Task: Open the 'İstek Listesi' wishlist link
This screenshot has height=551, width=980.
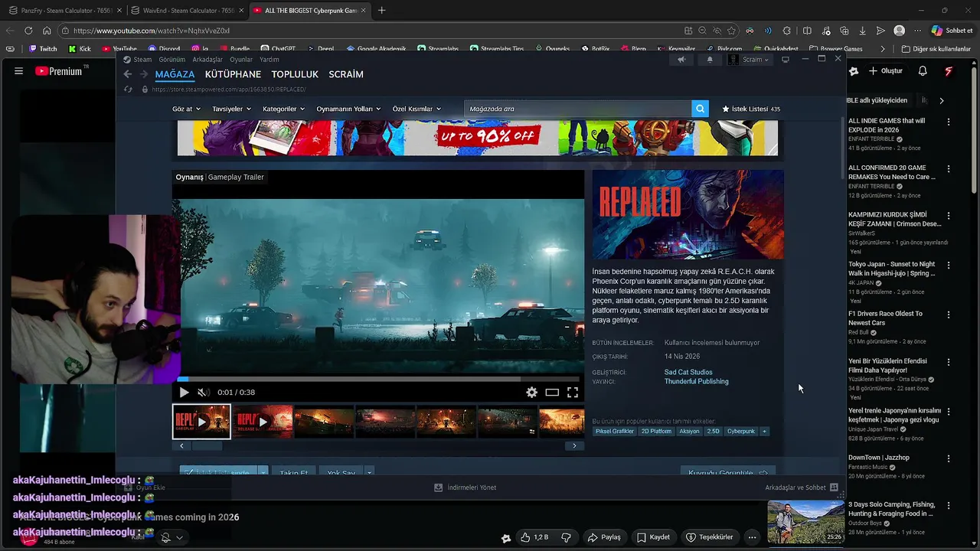Action: tap(751, 109)
